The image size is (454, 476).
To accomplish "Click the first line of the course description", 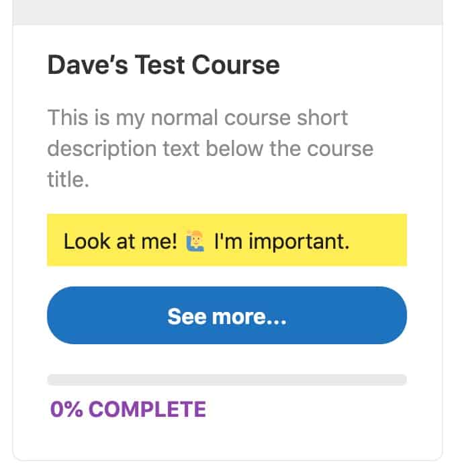I will click(x=197, y=118).
